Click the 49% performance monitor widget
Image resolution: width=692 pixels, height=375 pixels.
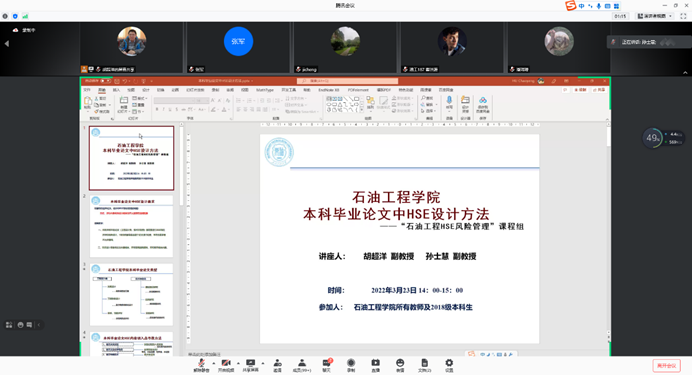pyautogui.click(x=652, y=138)
